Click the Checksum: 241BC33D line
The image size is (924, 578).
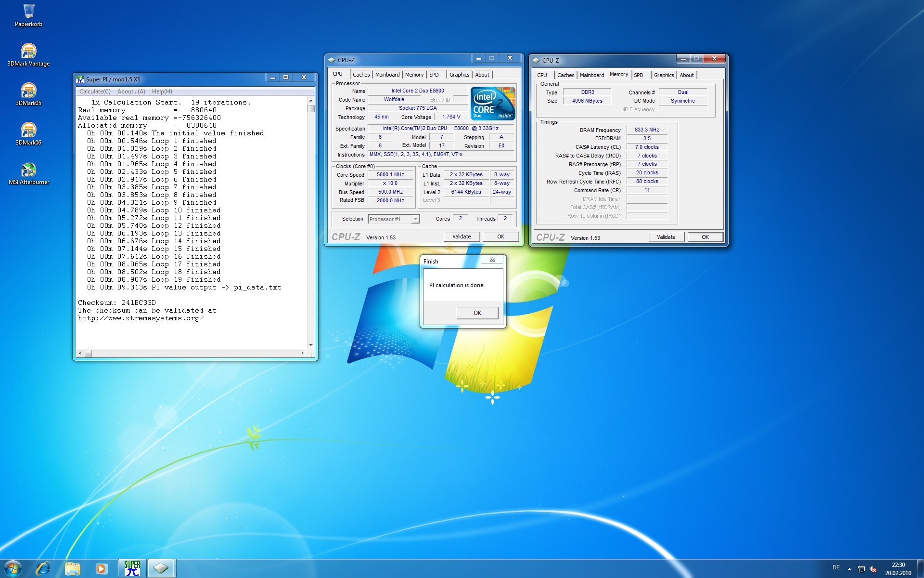117,303
